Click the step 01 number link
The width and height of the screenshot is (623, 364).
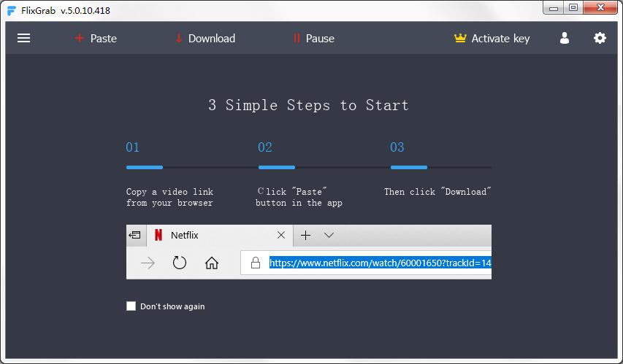132,147
